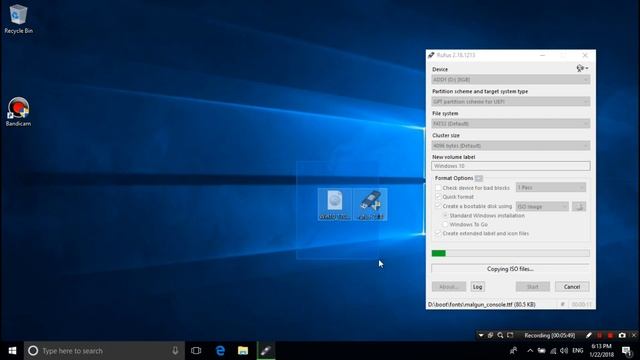Stop the Bandicam recording with red square
This screenshot has width=640, height=360.
[x=611, y=335]
